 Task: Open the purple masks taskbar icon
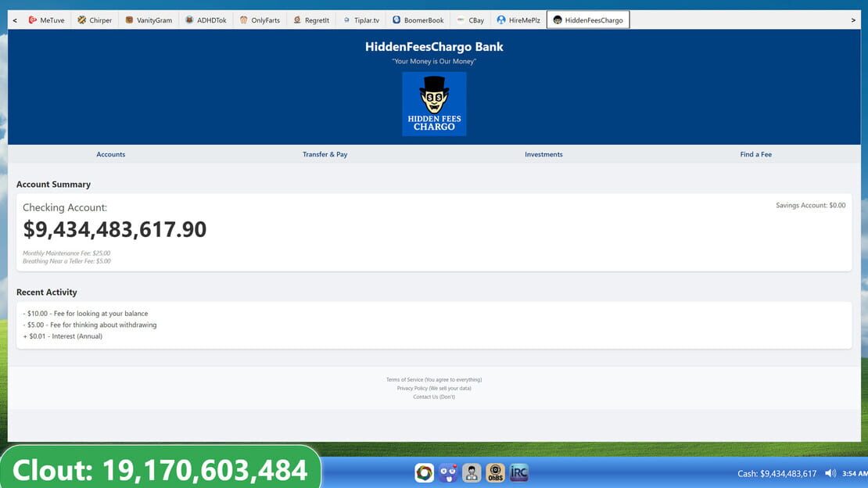(448, 472)
